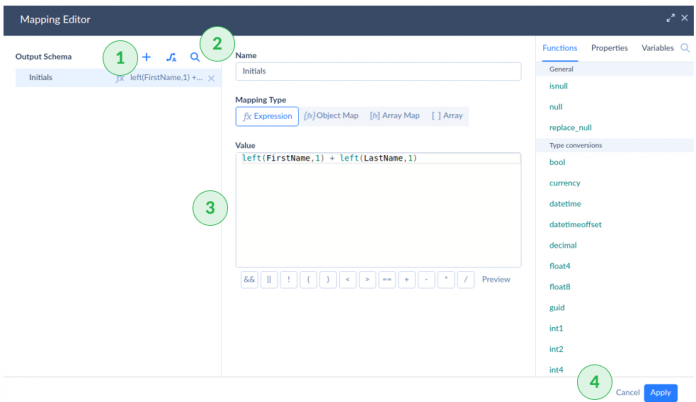Choose Array Map mapping type
Viewport: 696px width, 402px height.
coord(395,116)
